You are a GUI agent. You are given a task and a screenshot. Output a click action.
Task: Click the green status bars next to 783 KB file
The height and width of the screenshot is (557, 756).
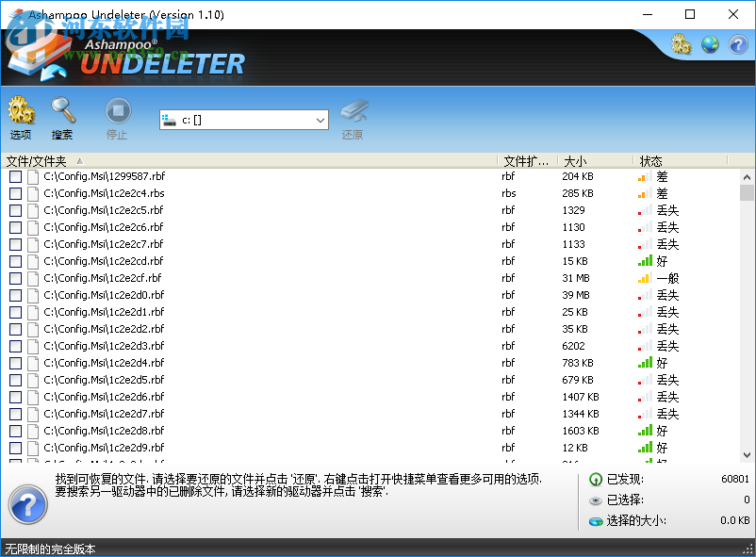tap(642, 362)
